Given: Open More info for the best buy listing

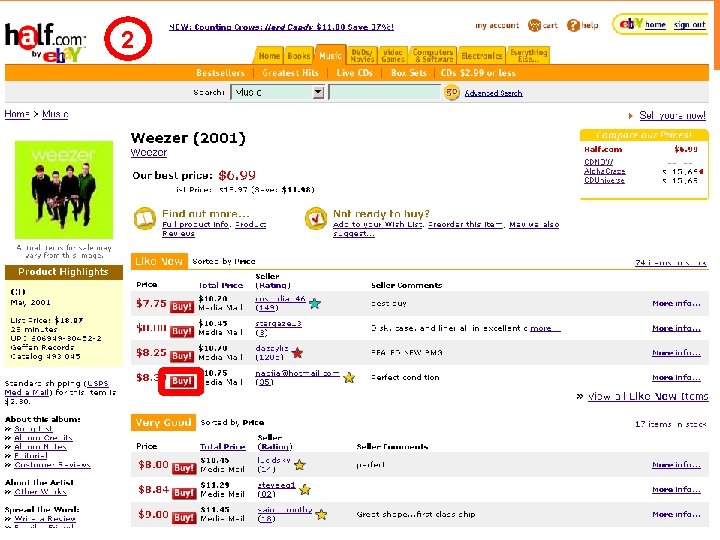Looking at the screenshot, I should click(x=676, y=304).
